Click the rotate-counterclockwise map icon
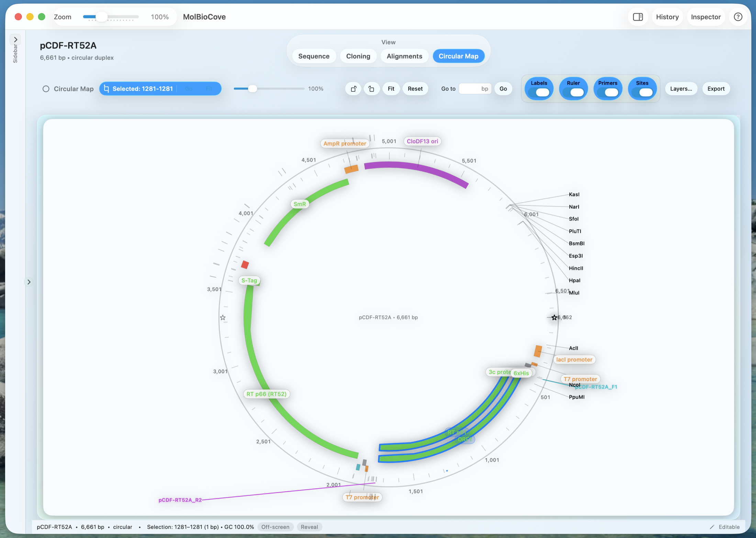756x538 pixels. 353,89
